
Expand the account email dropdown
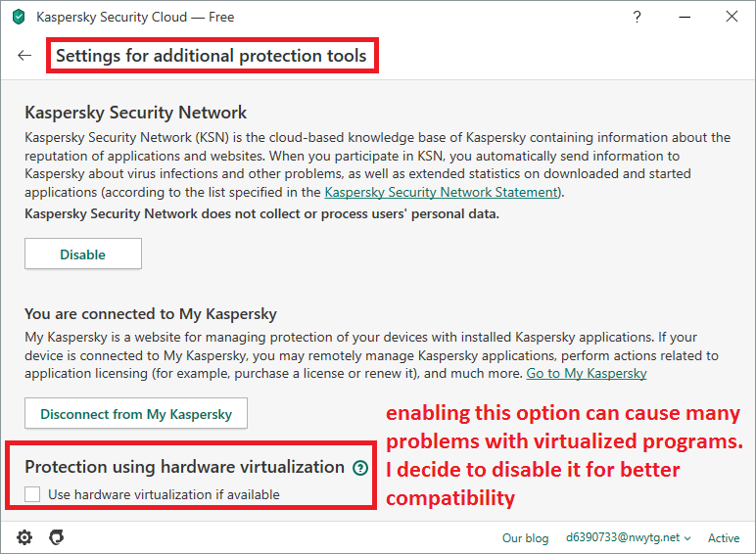628,538
